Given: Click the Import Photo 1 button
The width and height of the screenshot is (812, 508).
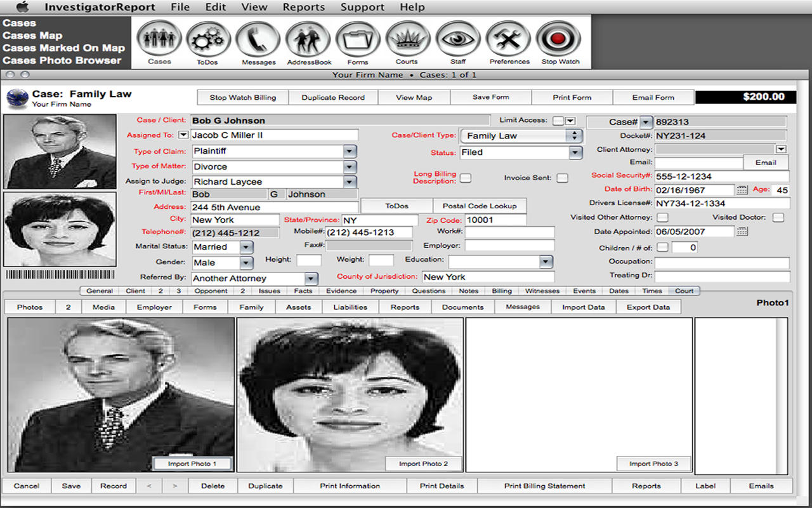Looking at the screenshot, I should (192, 464).
